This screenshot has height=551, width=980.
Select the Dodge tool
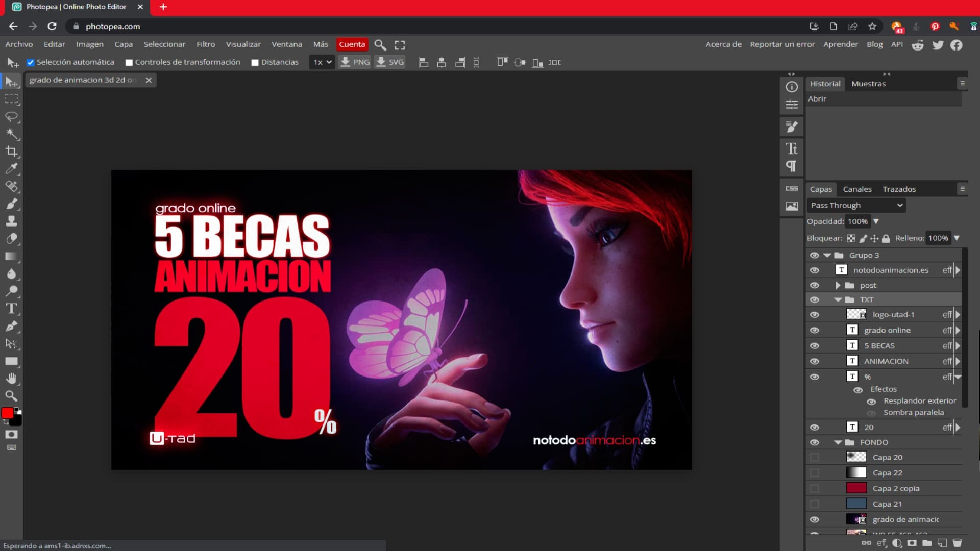tap(11, 291)
